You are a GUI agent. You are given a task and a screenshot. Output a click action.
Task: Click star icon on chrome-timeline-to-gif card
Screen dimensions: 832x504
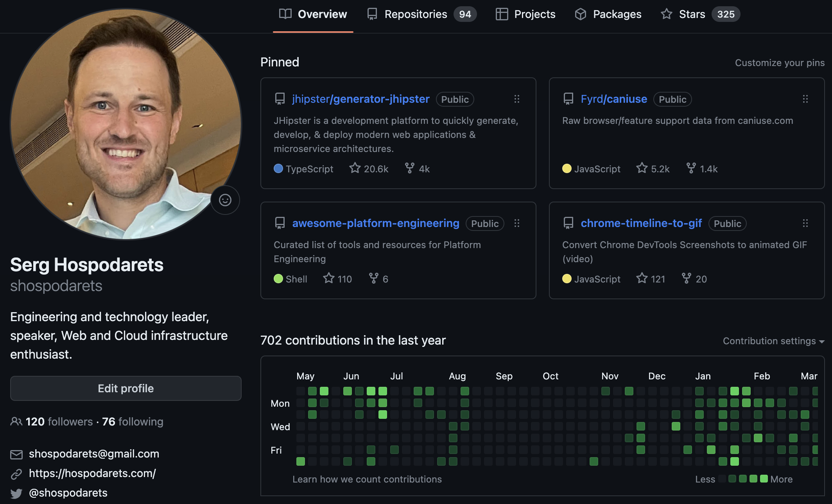coord(642,278)
